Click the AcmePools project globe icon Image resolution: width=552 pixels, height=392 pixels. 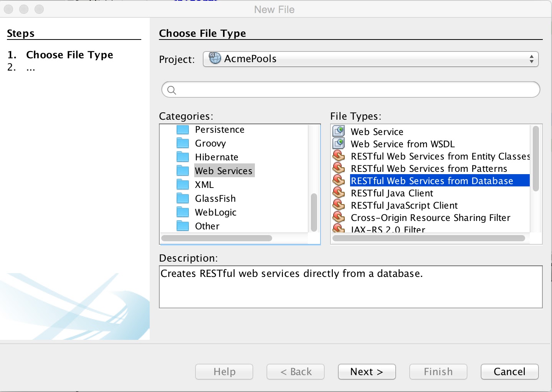[x=215, y=58]
